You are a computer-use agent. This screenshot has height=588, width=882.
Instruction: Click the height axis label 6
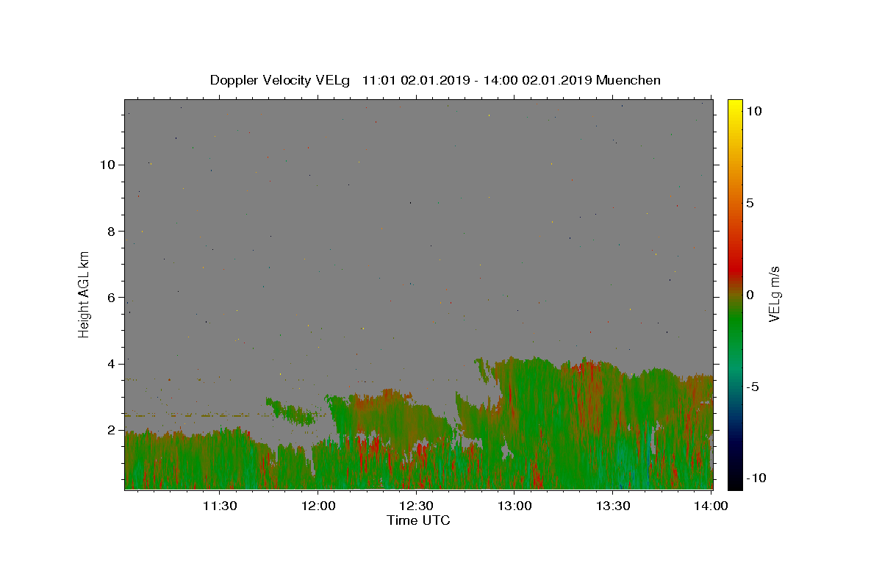coord(112,298)
